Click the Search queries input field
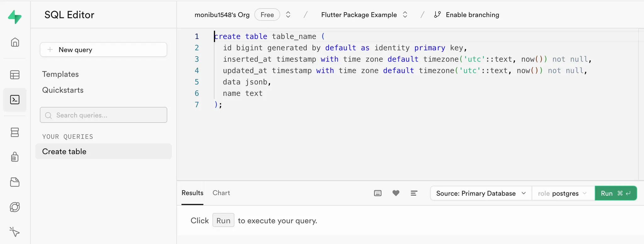644x244 pixels. tap(103, 115)
